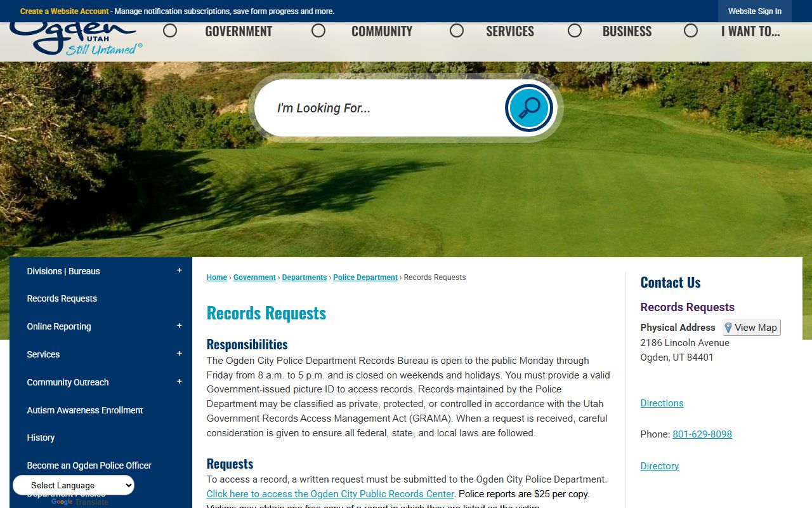The image size is (812, 508).
Task: Click the circle icon beside Community
Action: (318, 31)
